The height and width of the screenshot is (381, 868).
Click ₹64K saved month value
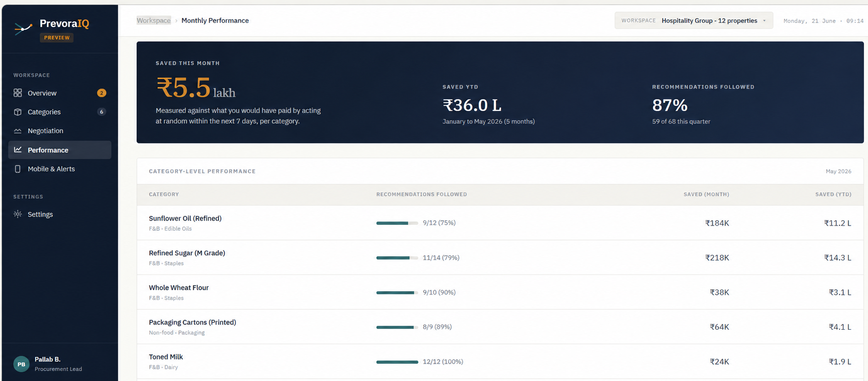719,327
